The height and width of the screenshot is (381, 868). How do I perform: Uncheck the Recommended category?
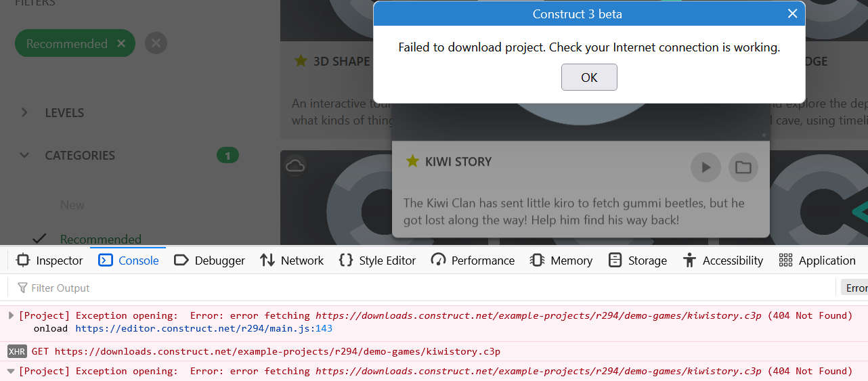point(101,239)
